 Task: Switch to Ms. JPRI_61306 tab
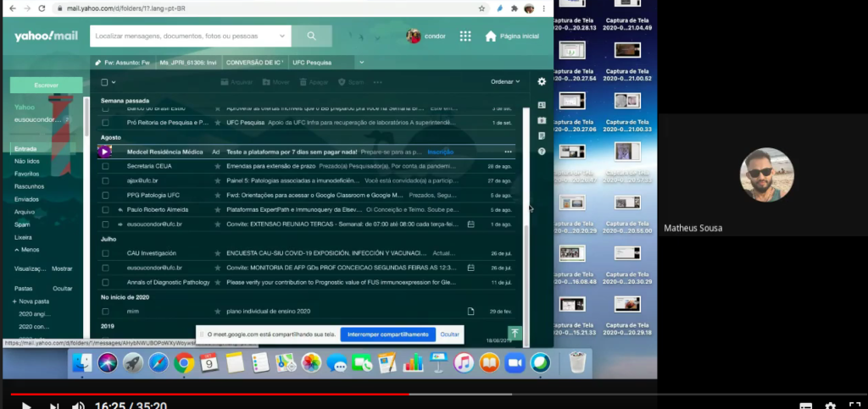click(x=188, y=63)
